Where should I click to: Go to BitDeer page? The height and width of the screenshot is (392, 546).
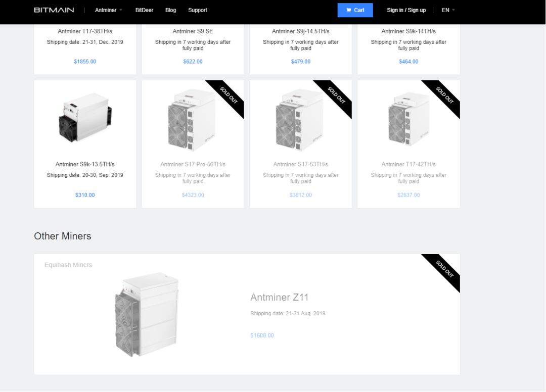pyautogui.click(x=144, y=10)
